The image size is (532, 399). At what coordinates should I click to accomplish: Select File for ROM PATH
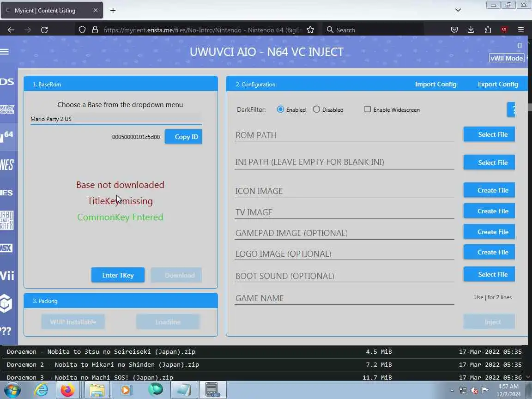[x=489, y=134]
